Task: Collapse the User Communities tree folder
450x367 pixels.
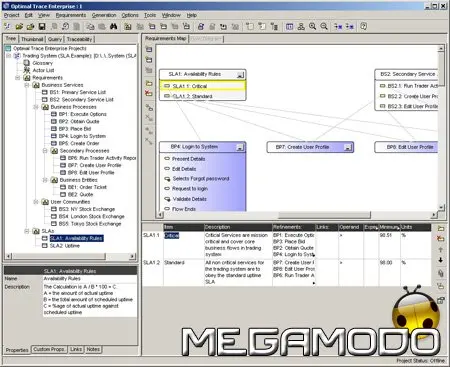Action: click(36, 202)
